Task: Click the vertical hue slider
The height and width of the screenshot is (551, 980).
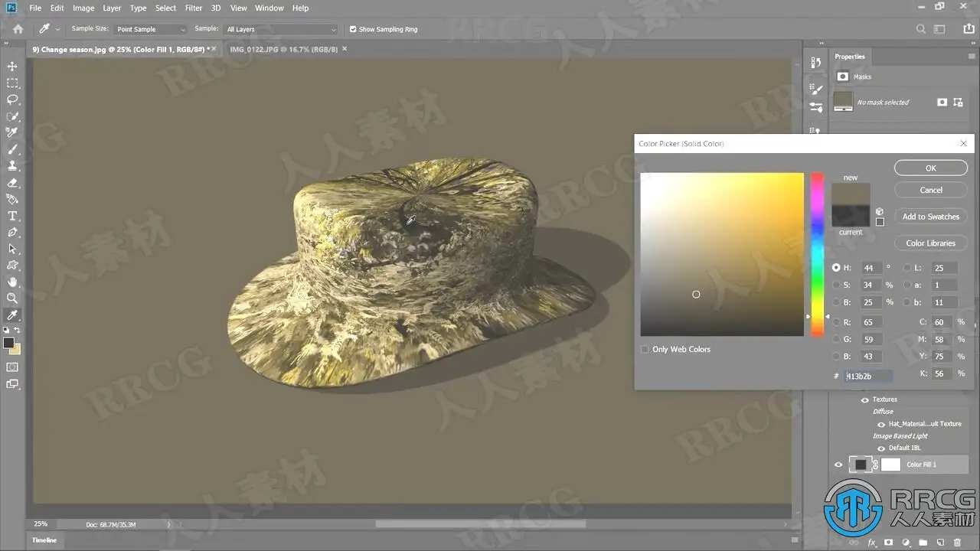Action: point(817,254)
